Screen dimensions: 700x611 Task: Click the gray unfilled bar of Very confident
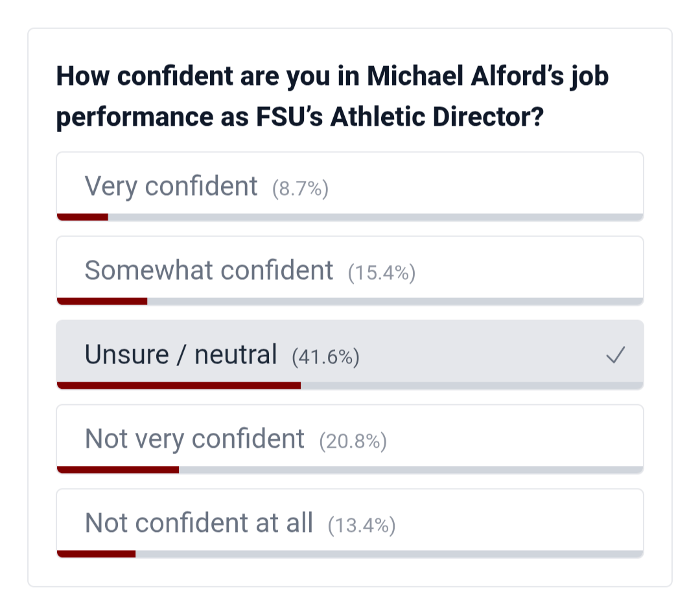coord(376,217)
